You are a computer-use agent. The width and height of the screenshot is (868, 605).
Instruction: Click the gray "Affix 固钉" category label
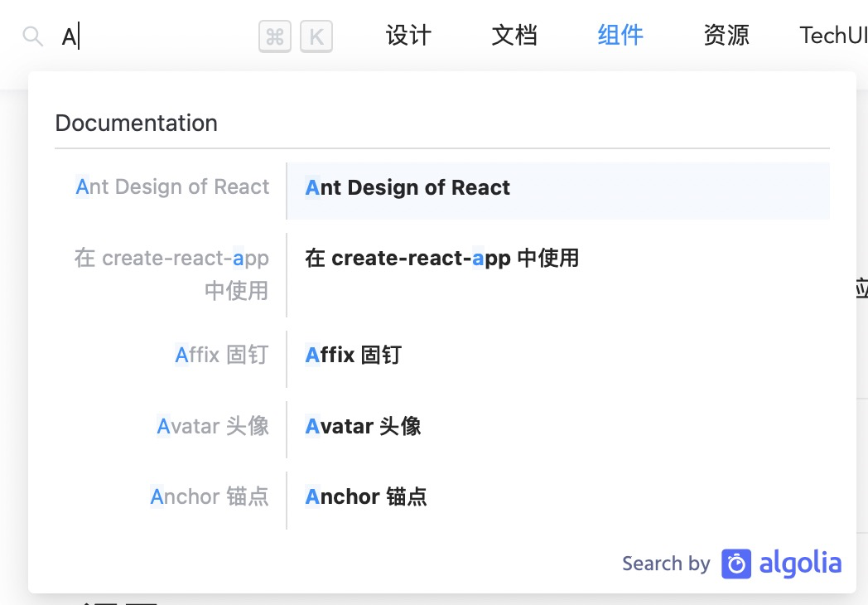tap(222, 356)
